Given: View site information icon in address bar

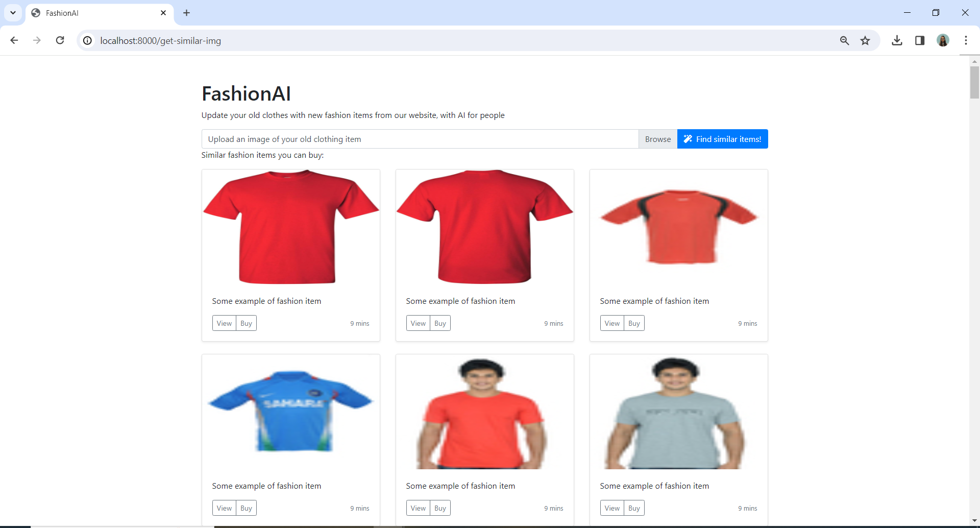Looking at the screenshot, I should (x=88, y=40).
